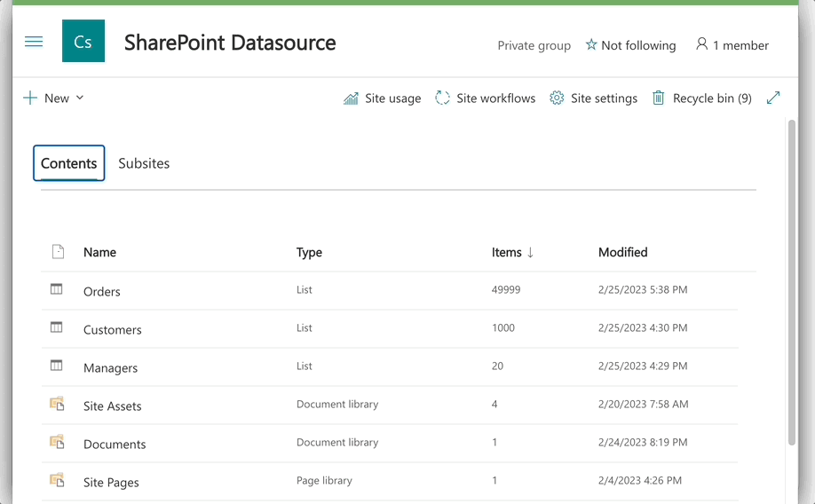Click the Managers list icon
Screen dimensions: 815x504
57,366
